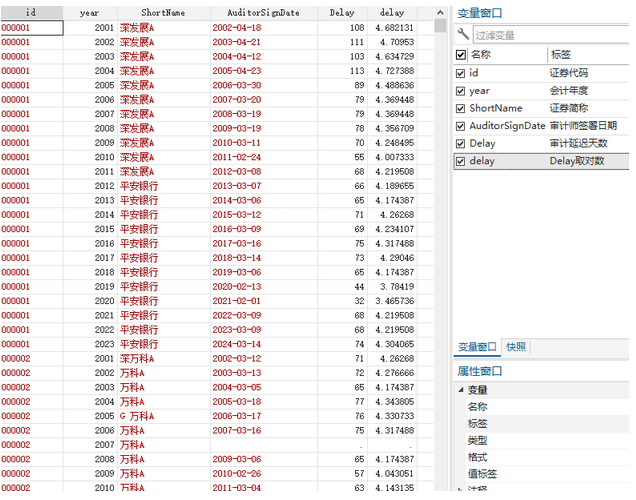This screenshot has height=500, width=636.
Task: Select the 会计年度 label of the year variable
Action: click(x=569, y=91)
